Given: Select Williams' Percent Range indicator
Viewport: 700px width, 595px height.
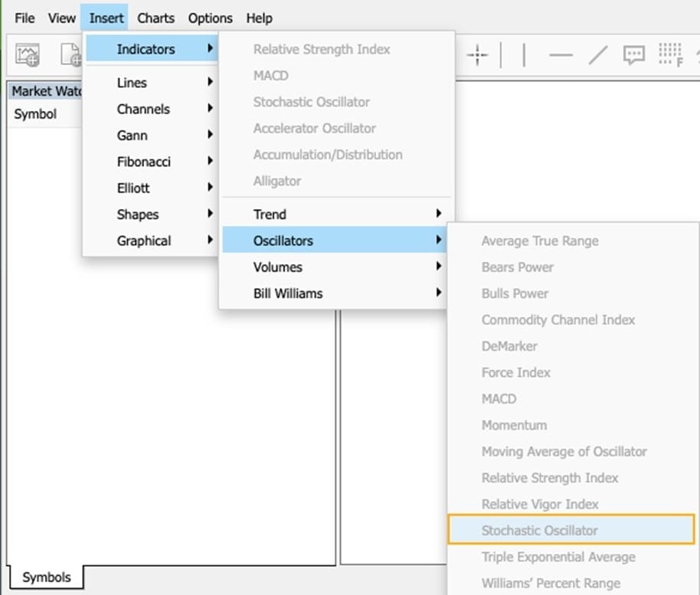Looking at the screenshot, I should 551,583.
